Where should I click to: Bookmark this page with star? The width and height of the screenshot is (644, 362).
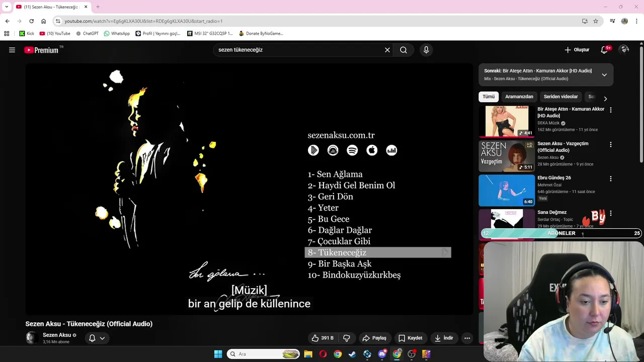[596, 21]
